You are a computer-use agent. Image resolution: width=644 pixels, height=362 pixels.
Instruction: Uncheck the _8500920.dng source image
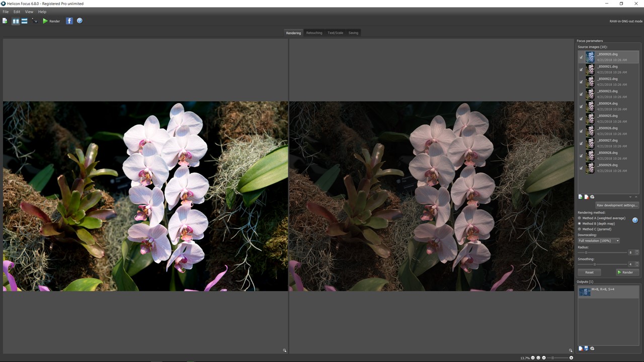(x=581, y=57)
